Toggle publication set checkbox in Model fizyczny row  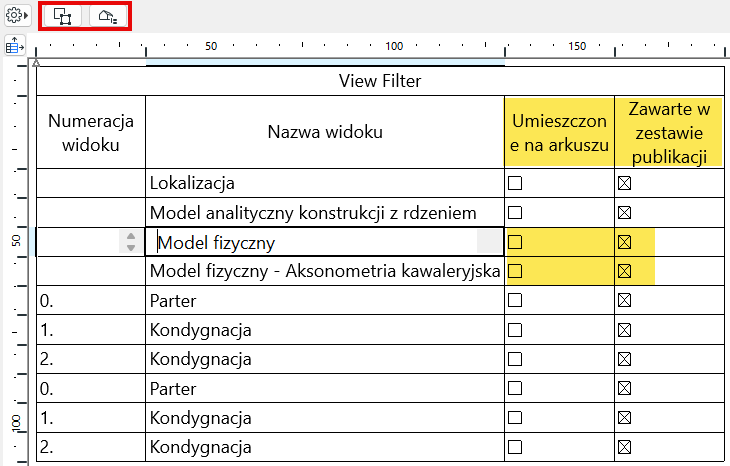pos(624,242)
